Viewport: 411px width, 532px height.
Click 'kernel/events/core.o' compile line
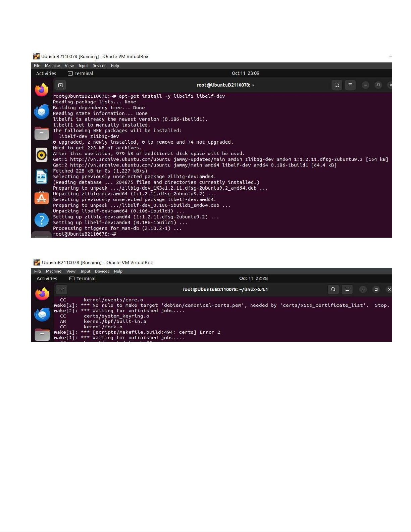pos(102,300)
